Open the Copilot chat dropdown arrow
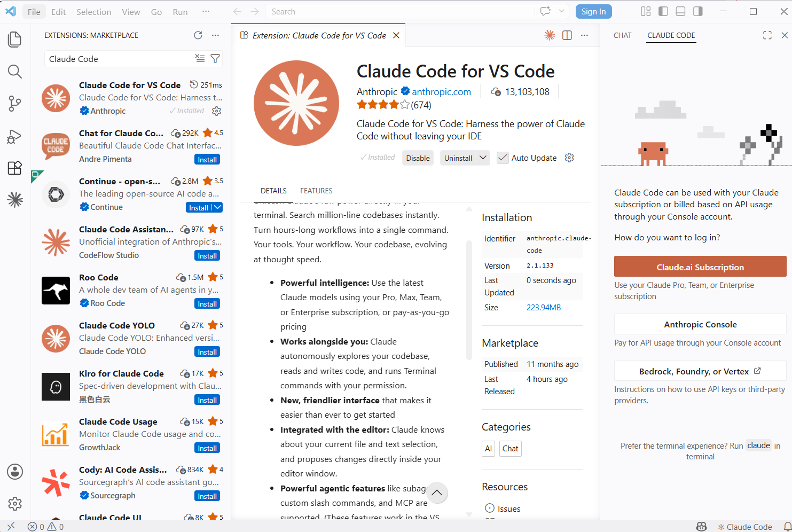Screen dimensions: 792x532 click(561, 11)
